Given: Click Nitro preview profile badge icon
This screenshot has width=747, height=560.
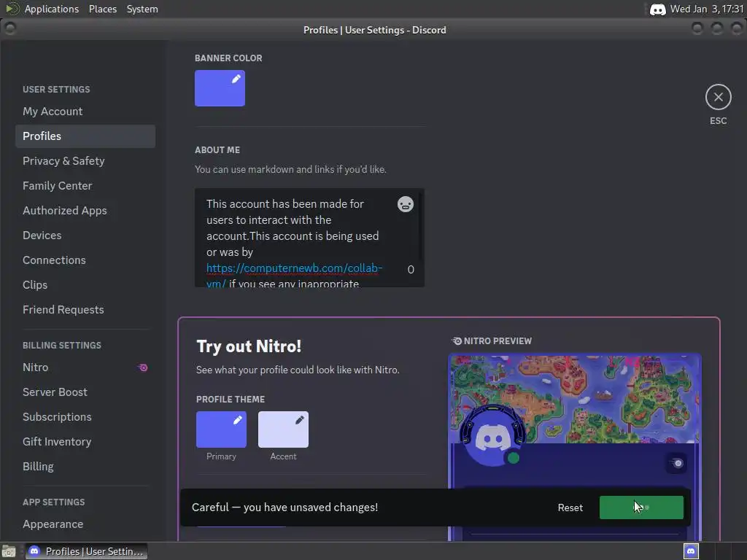Looking at the screenshot, I should click(x=676, y=463).
